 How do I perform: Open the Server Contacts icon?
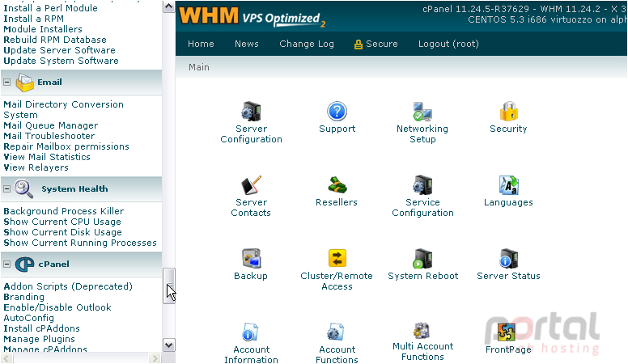point(251,185)
